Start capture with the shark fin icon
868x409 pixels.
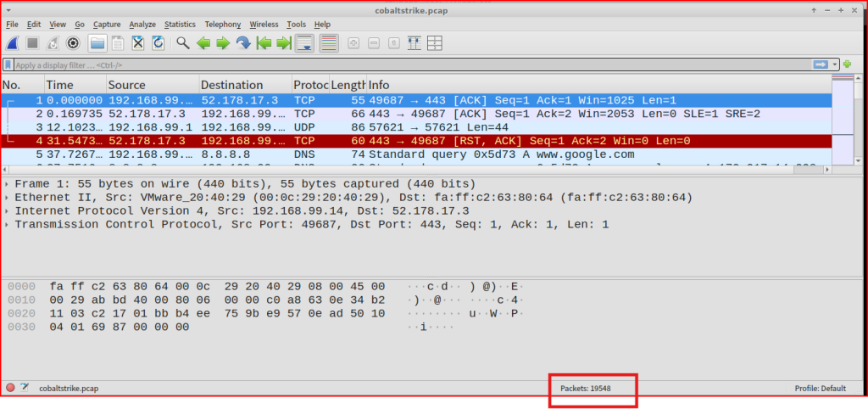pyautogui.click(x=14, y=43)
